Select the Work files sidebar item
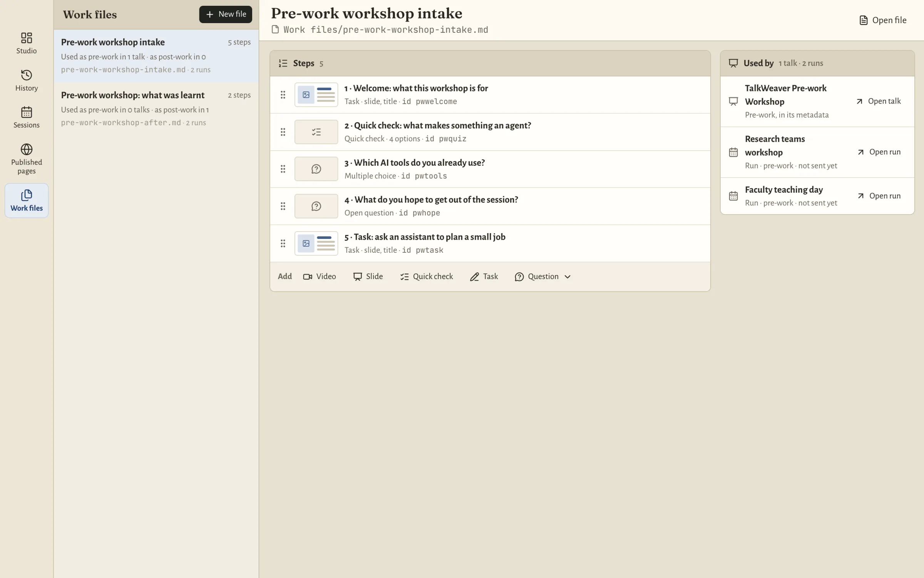The image size is (924, 578). click(x=26, y=200)
